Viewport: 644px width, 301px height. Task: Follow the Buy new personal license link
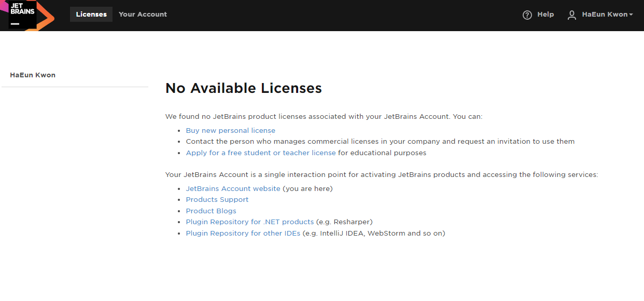tap(231, 131)
